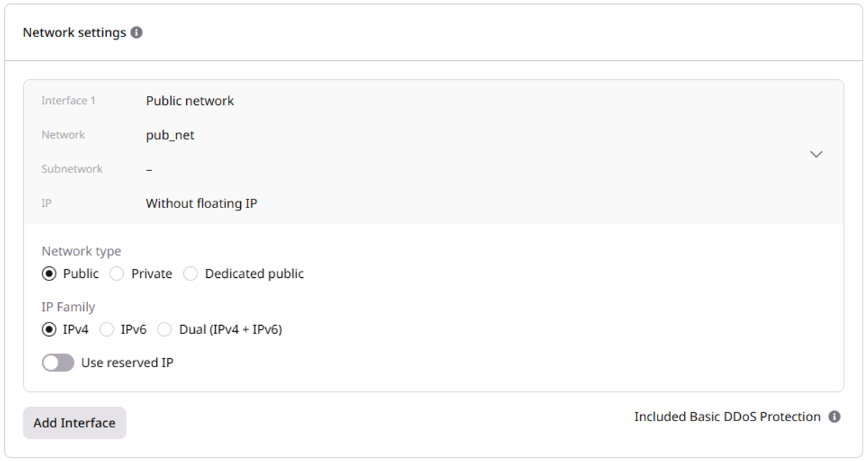
Task: Select the Without floating IP field
Action: pos(200,203)
